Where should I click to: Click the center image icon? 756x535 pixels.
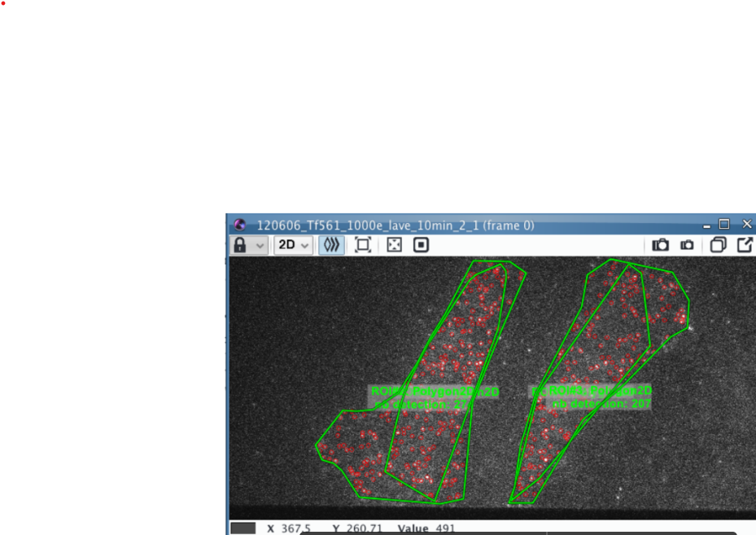(x=421, y=245)
